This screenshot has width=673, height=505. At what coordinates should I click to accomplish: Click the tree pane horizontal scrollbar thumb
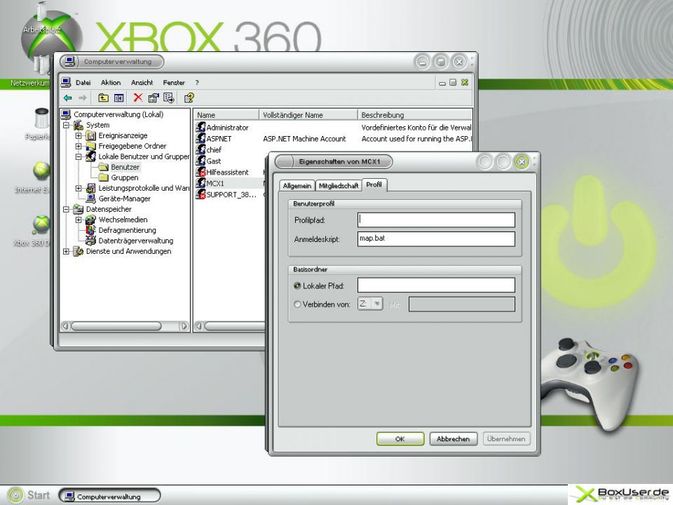116,327
